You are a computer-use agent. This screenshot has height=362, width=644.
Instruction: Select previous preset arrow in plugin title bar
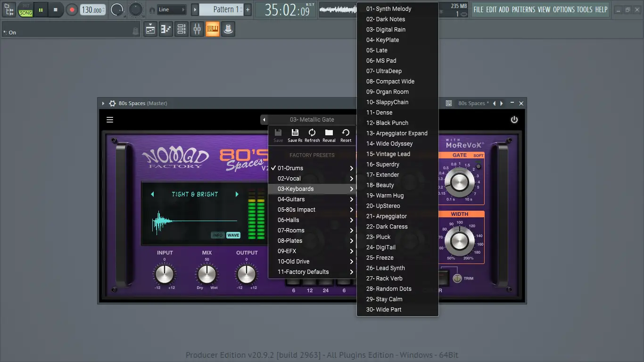coord(494,103)
